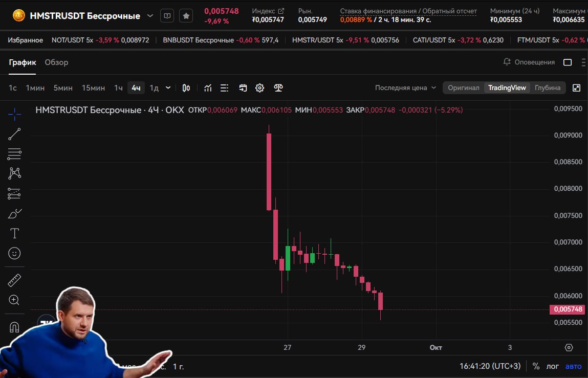Image resolution: width=588 pixels, height=378 pixels.
Task: Expand chart to fullscreen
Action: 576,88
